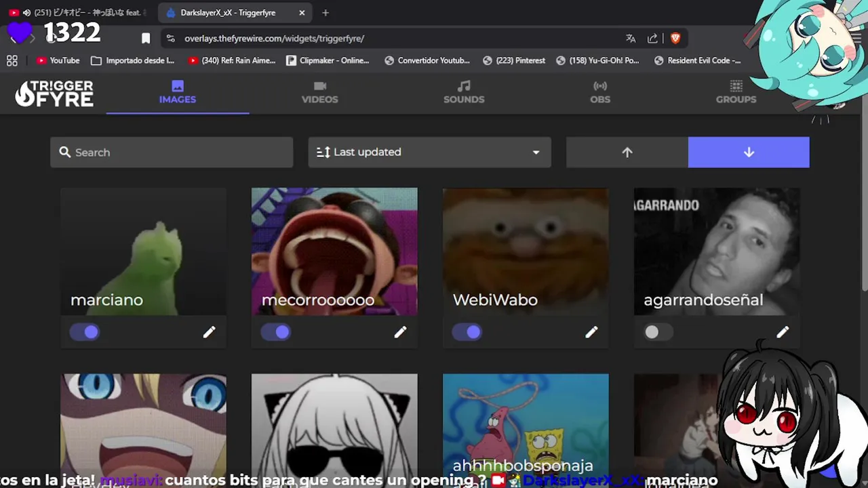Screen dimensions: 868x488
Task: Click the translate page icon
Action: [631, 39]
